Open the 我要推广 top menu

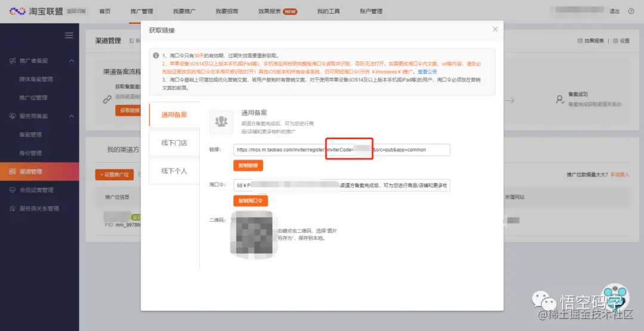click(x=184, y=11)
